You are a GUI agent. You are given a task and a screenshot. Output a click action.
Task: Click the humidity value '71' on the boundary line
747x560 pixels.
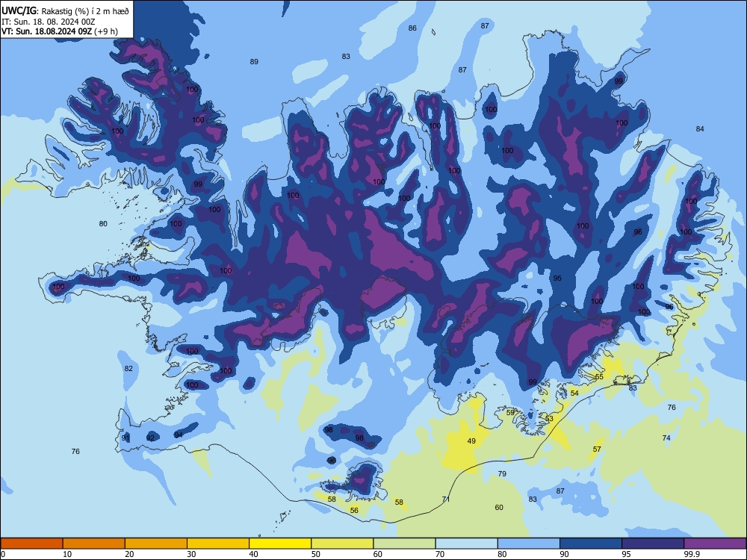(x=445, y=499)
